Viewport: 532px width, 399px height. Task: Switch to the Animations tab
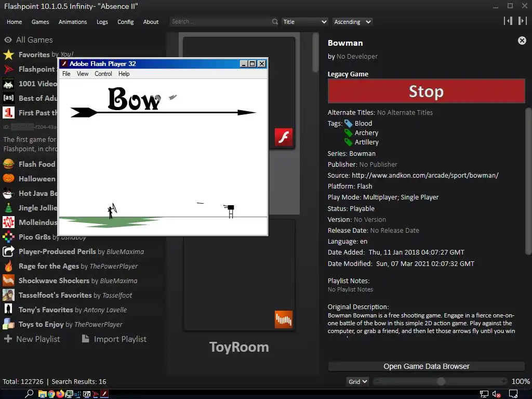73,22
